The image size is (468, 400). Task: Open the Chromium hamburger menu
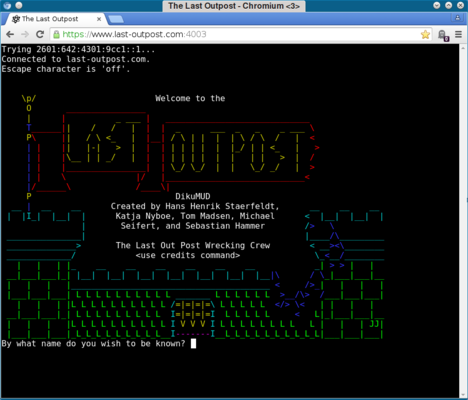pyautogui.click(x=459, y=34)
